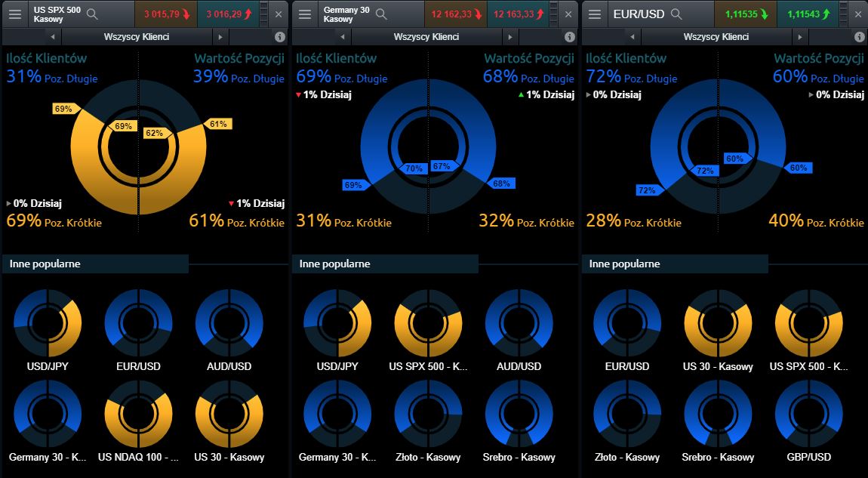The image size is (868, 478).
Task: Close the Germany 30 Kasowy panel
Action: click(568, 14)
